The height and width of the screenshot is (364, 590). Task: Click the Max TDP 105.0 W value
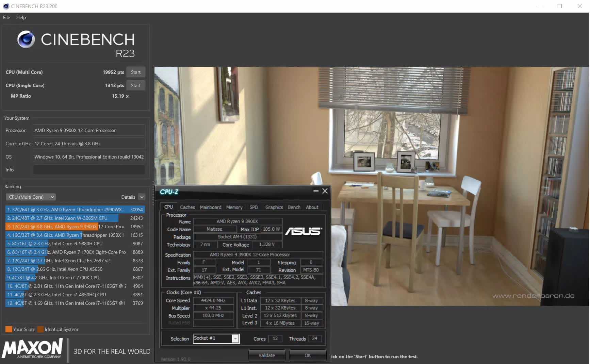272,229
